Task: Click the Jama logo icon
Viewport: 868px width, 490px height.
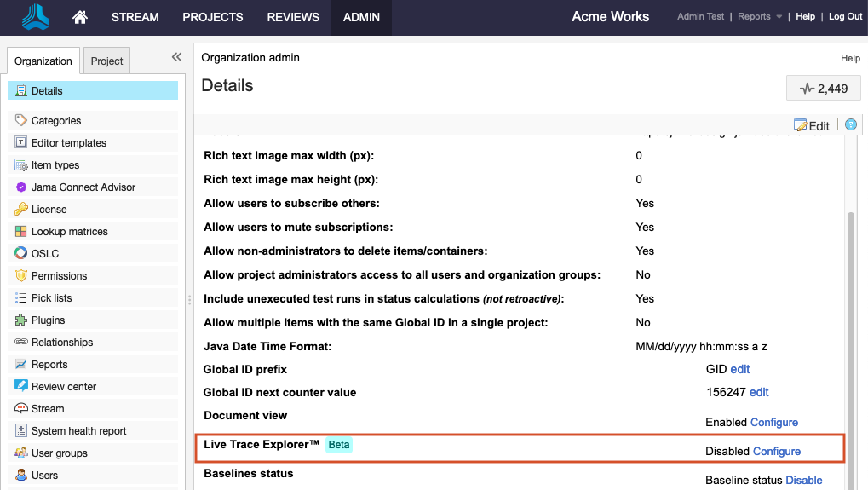Action: coord(36,16)
